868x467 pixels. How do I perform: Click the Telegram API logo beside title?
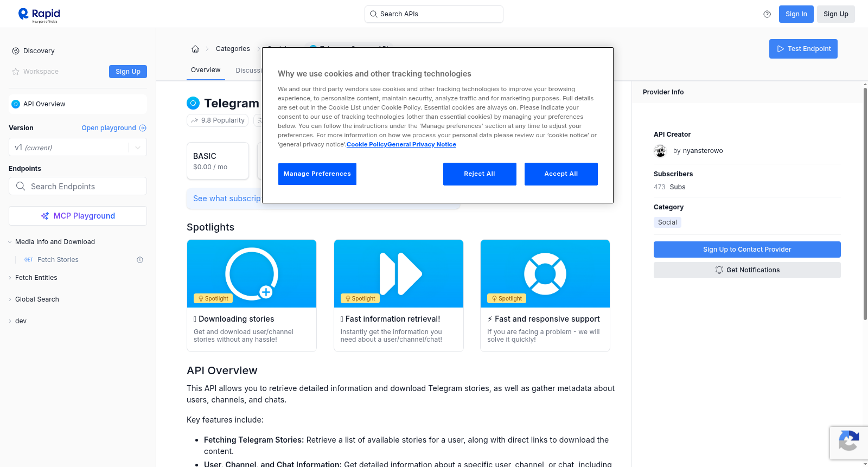click(x=193, y=103)
